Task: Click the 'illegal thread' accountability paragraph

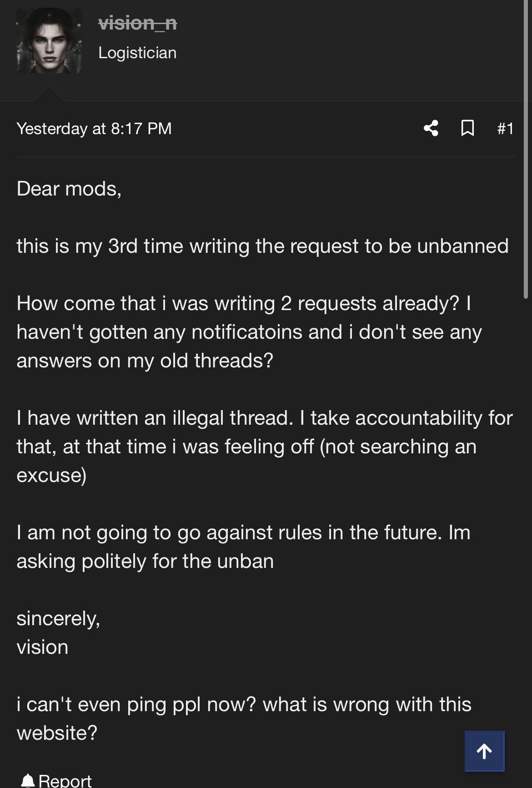Action: pyautogui.click(x=264, y=447)
